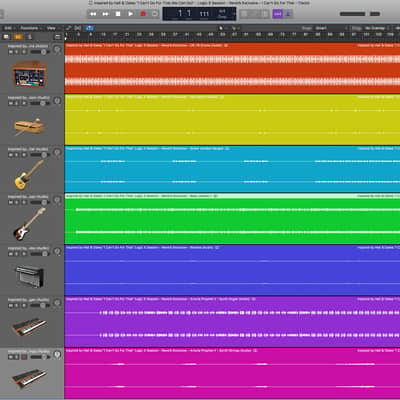The width and height of the screenshot is (400, 400).
Task: Click the S solo button above track list
Action: click(x=30, y=37)
